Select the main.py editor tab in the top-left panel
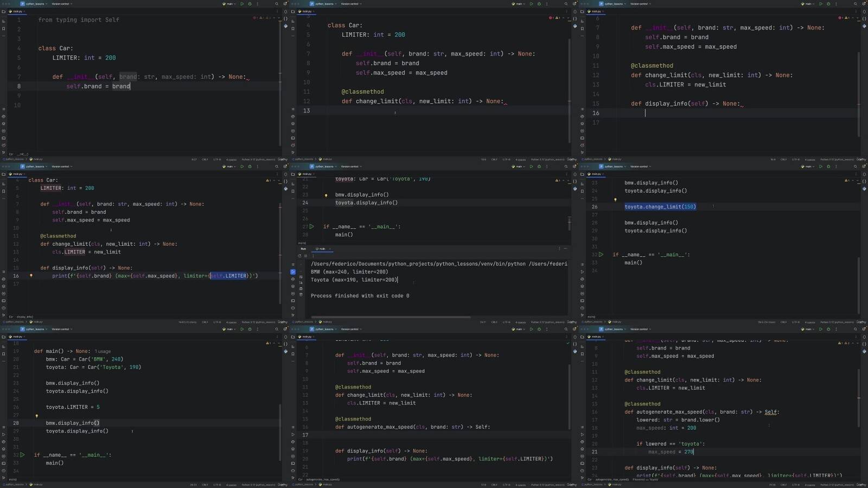This screenshot has width=868, height=488. 17,11
